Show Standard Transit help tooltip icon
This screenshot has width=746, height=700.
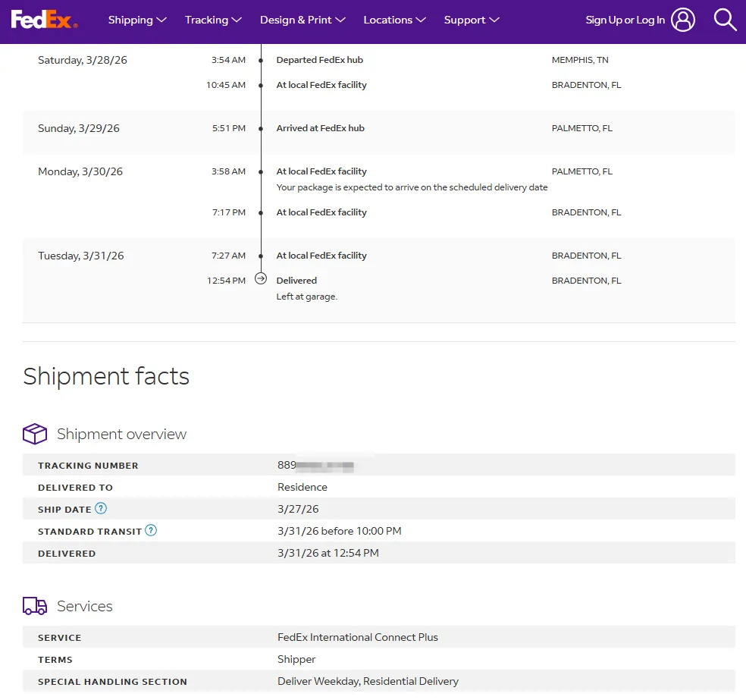pyautogui.click(x=151, y=530)
